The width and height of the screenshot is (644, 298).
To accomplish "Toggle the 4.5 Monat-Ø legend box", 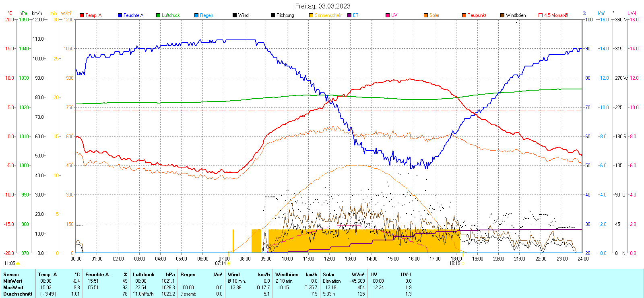I will coord(541,15).
